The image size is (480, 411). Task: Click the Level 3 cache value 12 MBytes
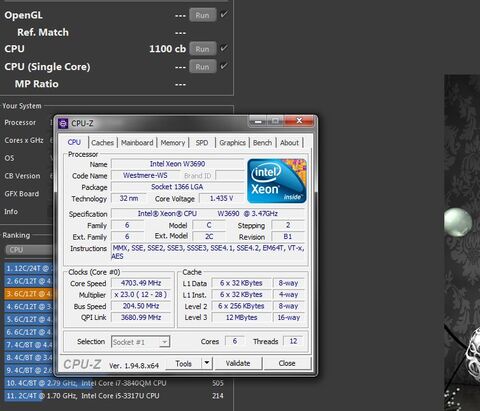[242, 318]
